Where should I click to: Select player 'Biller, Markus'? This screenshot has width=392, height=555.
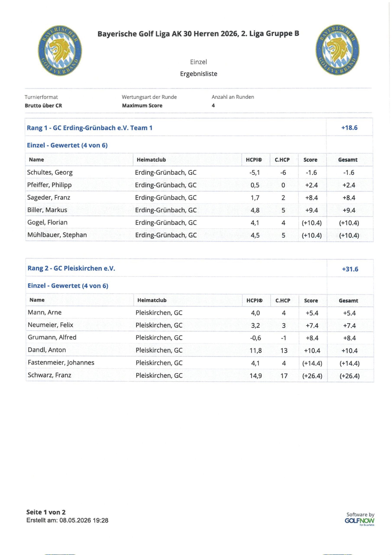47,210
